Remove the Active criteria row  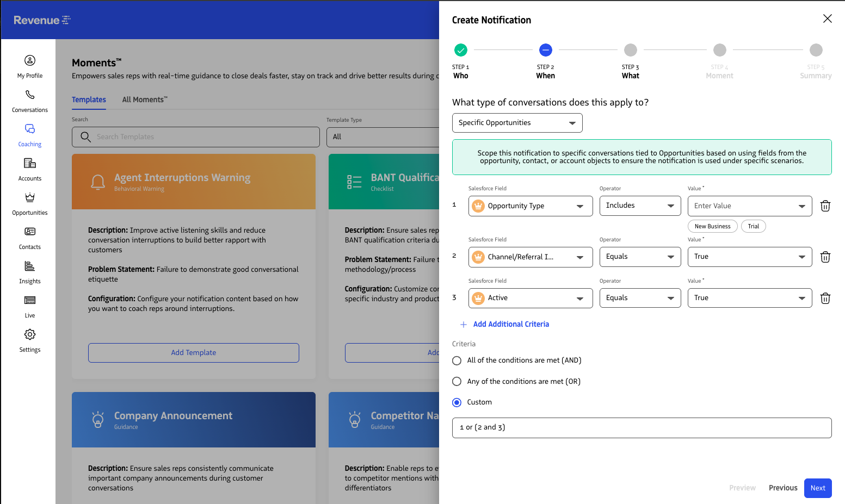pyautogui.click(x=825, y=298)
